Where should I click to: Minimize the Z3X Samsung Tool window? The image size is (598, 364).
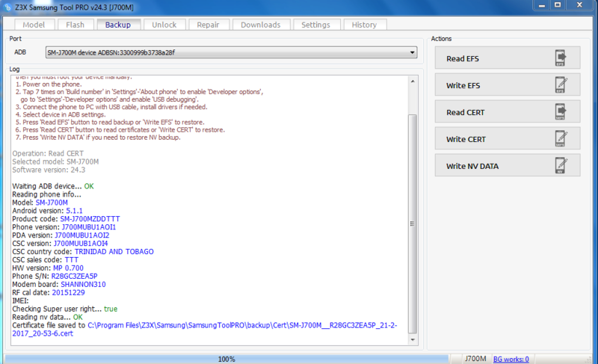pos(541,5)
